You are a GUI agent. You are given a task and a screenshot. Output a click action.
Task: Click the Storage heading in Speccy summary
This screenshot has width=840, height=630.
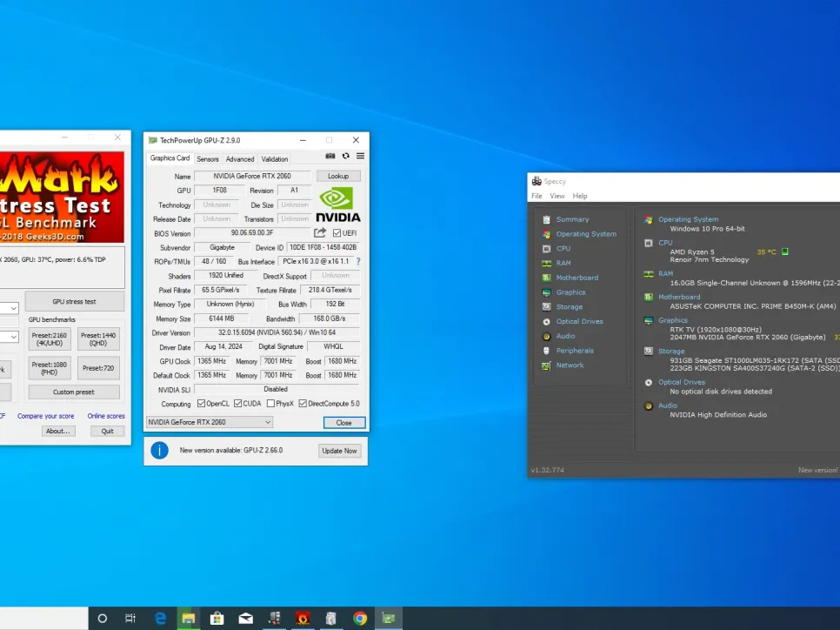coord(671,352)
